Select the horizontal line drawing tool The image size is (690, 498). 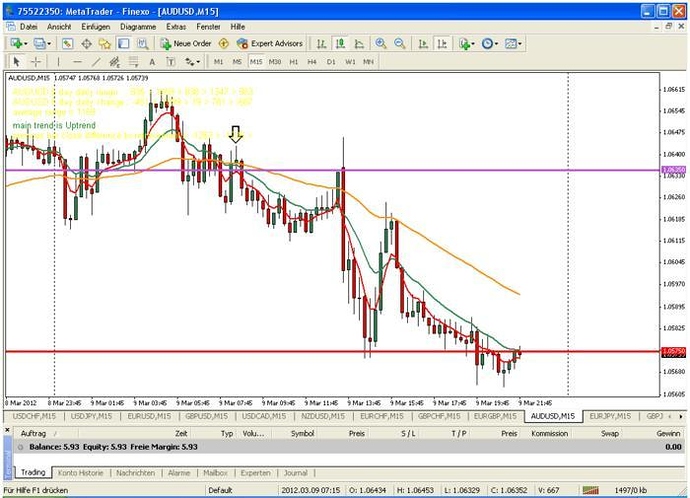77,62
